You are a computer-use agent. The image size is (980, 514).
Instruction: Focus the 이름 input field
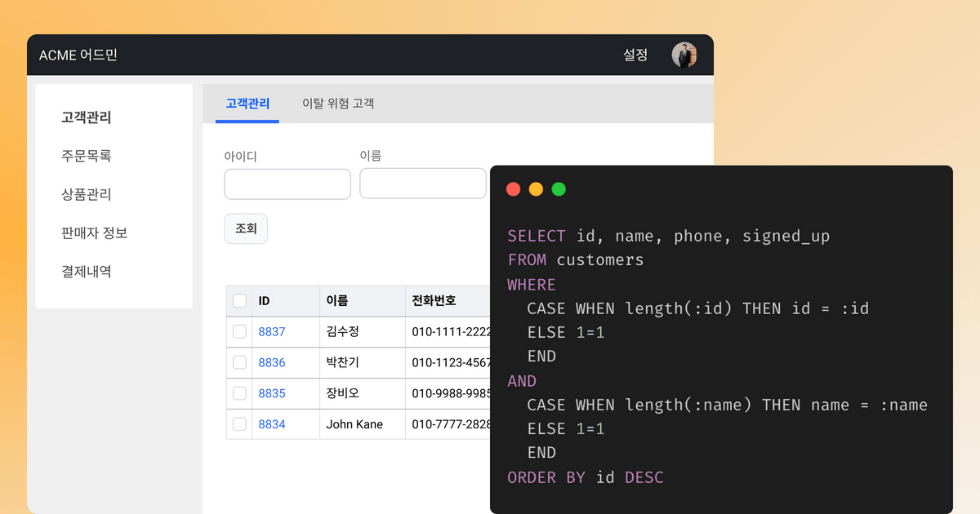pos(423,184)
